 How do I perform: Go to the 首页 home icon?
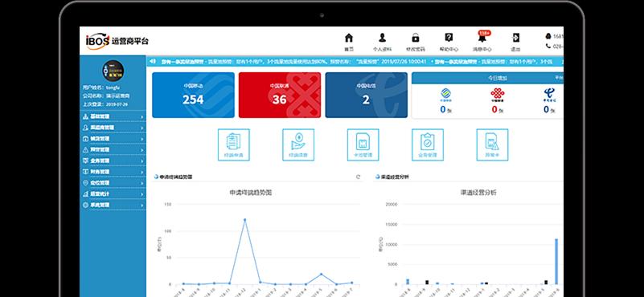[x=349, y=38]
